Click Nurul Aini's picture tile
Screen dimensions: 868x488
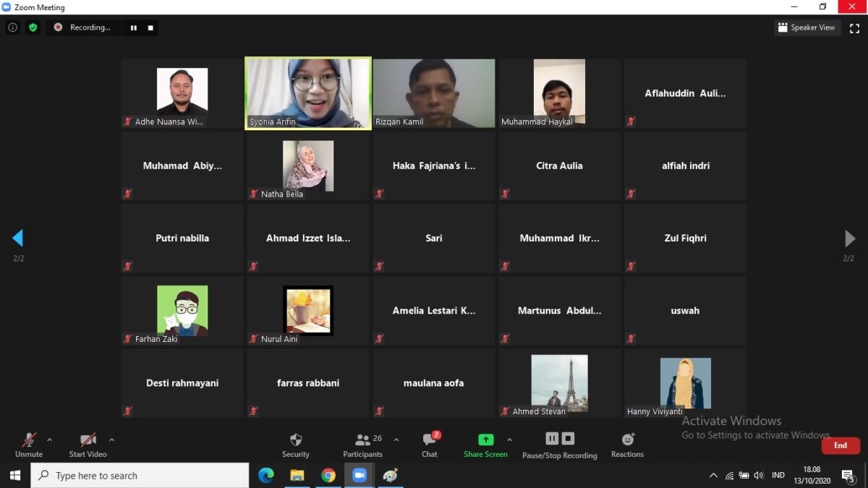pos(308,310)
